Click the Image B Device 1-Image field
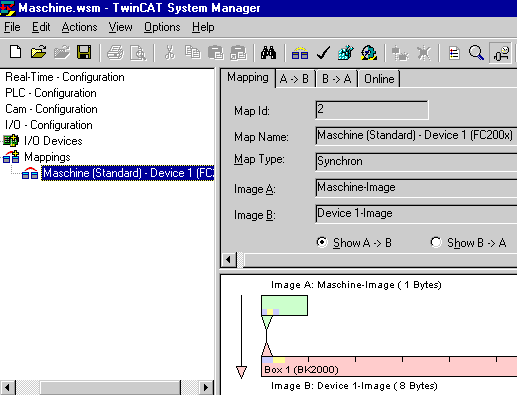The height and width of the screenshot is (395, 517). [x=416, y=214]
